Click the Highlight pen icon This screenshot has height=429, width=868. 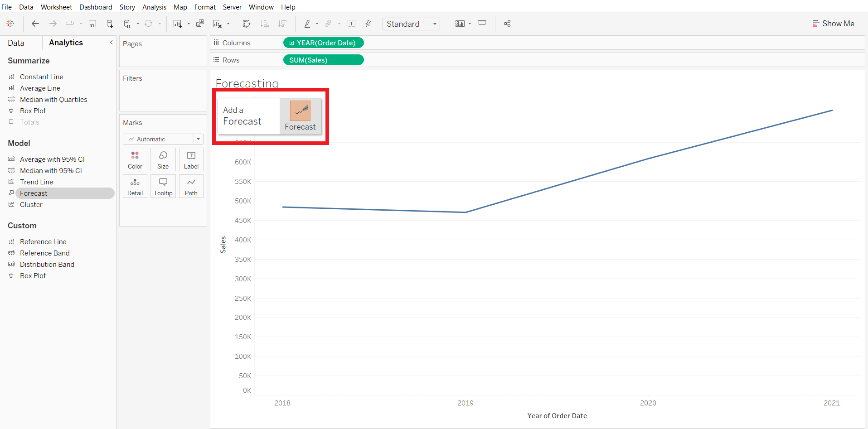click(307, 24)
